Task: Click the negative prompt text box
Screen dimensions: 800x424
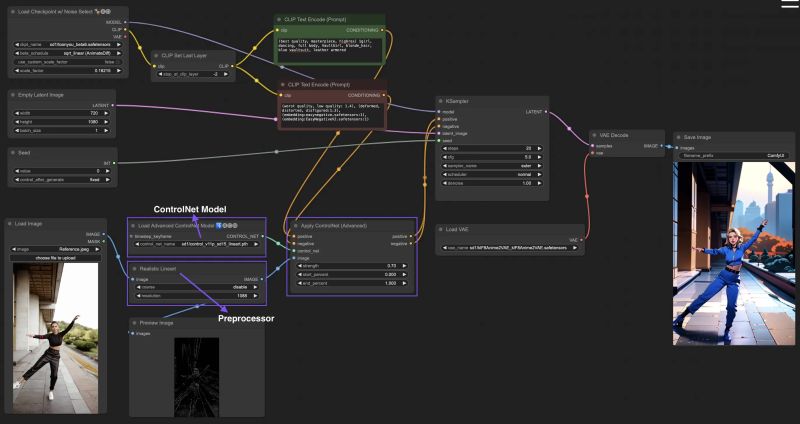Action: (332, 115)
